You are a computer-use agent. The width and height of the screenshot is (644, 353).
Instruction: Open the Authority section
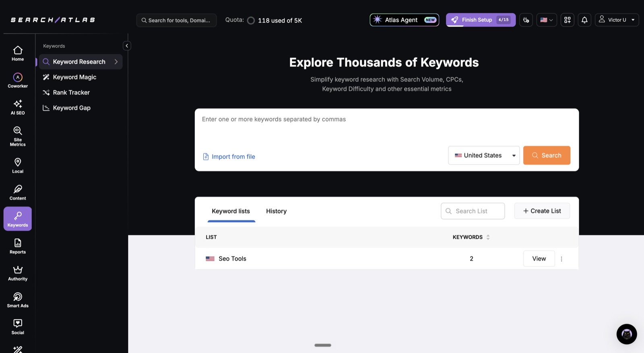coord(18,273)
